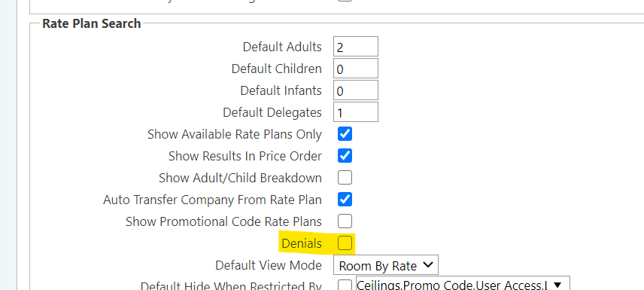Select the Default Delegates text field
The height and width of the screenshot is (290, 644).
pyautogui.click(x=356, y=112)
